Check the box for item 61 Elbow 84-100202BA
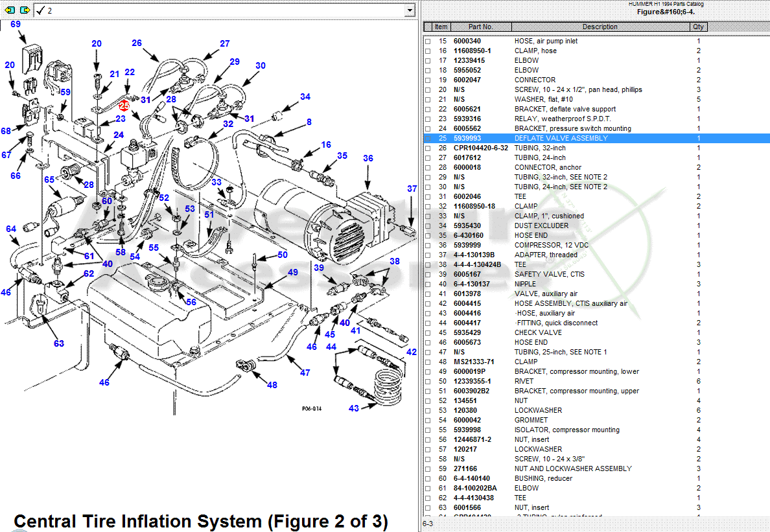The width and height of the screenshot is (770, 532). (428, 489)
